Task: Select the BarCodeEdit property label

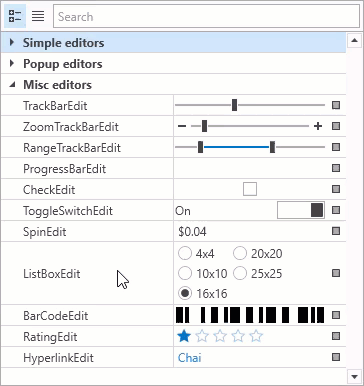Action: point(55,316)
